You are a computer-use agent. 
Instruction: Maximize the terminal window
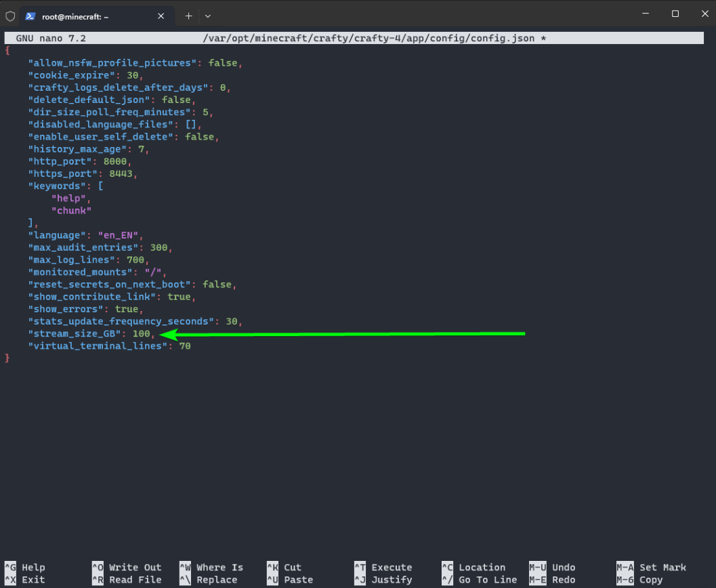tap(675, 14)
